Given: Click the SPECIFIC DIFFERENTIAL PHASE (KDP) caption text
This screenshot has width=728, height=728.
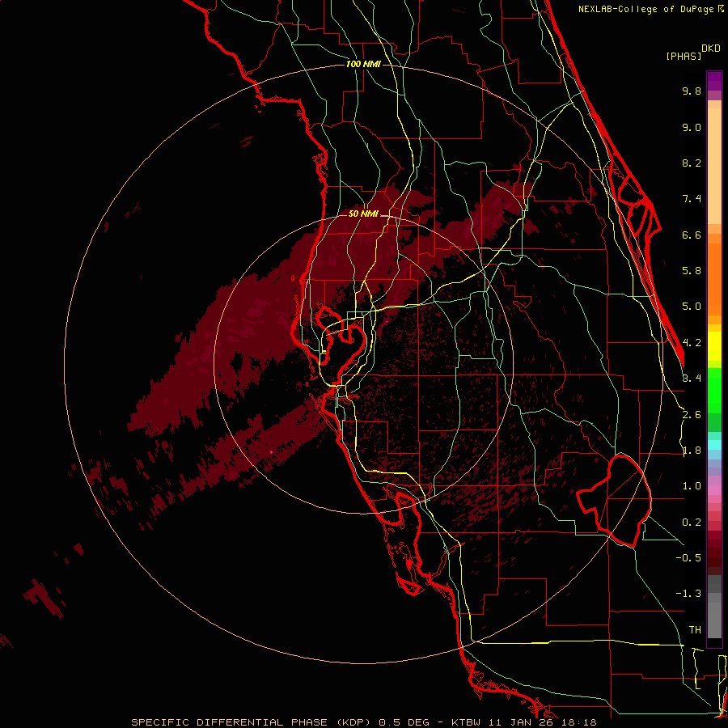Looking at the screenshot, I should pyautogui.click(x=251, y=722).
